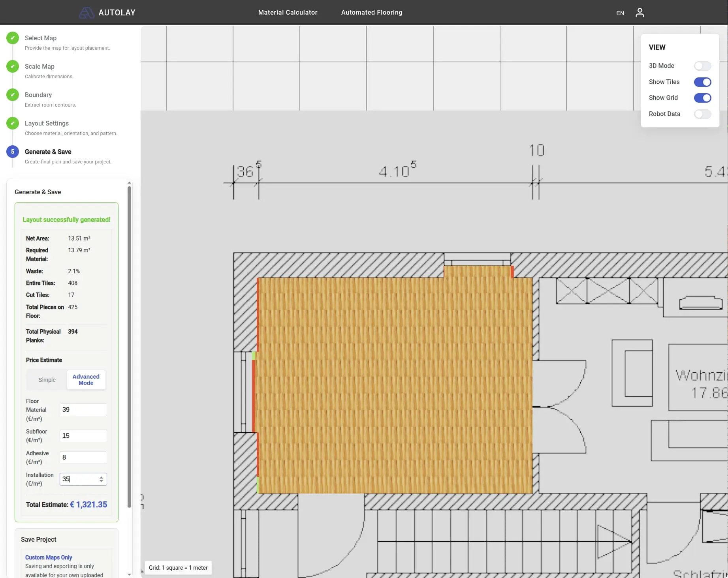Click the Layout Settings step checkmark
The height and width of the screenshot is (578, 728).
(13, 123)
